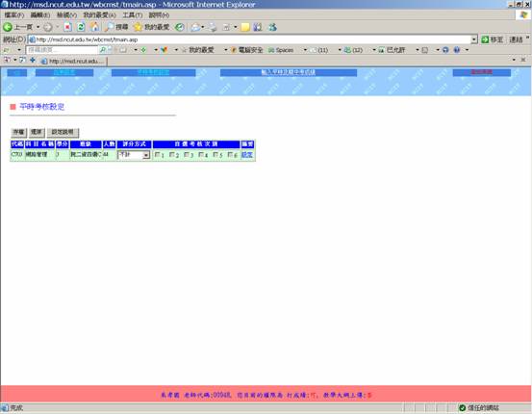Click the green Back arrow icon
Viewport: 532px width, 414px height.
pos(7,27)
